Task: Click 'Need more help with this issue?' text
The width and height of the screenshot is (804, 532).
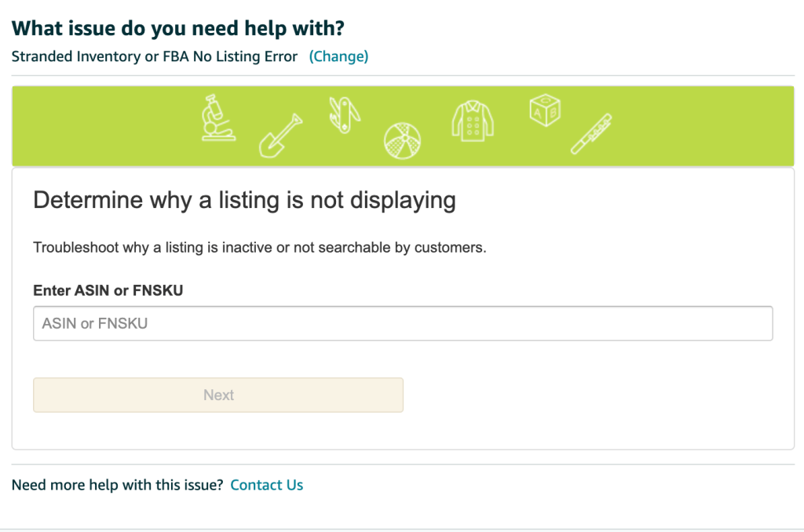Action: [118, 485]
